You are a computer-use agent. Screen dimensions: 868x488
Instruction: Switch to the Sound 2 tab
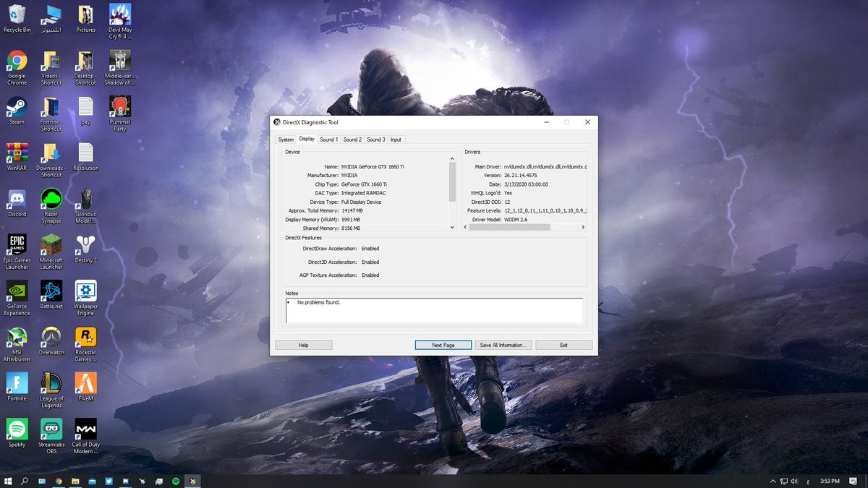pos(352,140)
